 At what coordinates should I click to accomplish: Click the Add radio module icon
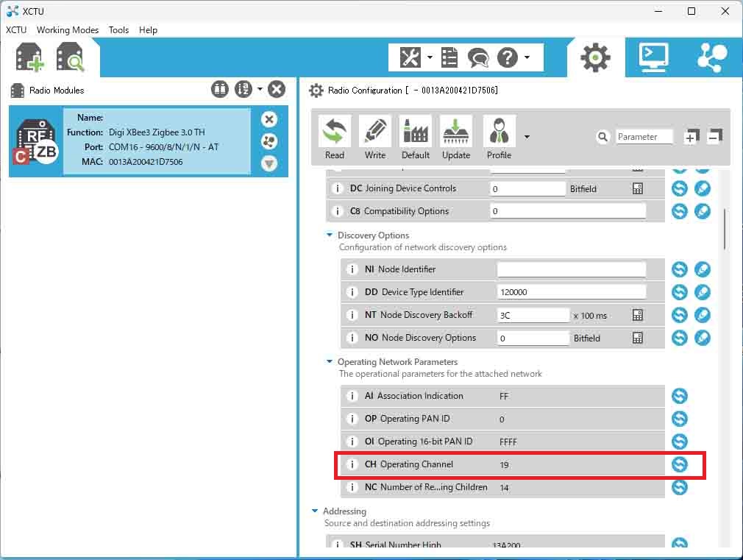tap(29, 57)
